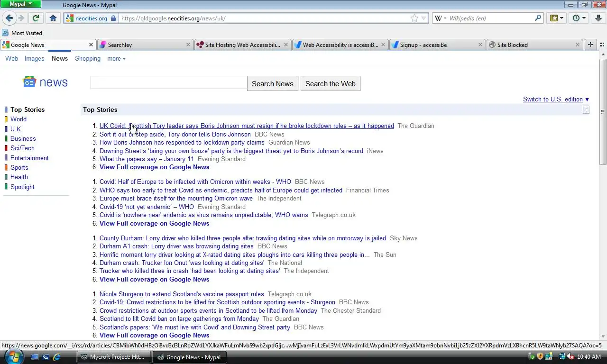Click the Google News - Mypal taskbar button

[190, 357]
